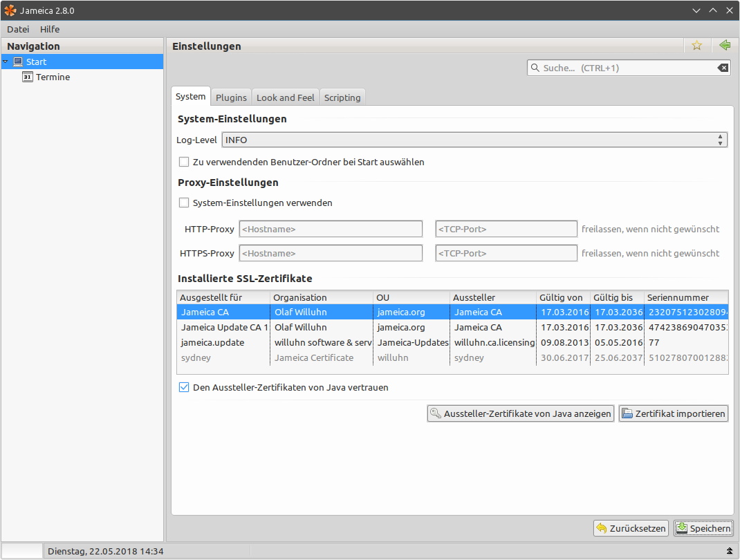Switch to the Plugins tab

click(x=231, y=97)
